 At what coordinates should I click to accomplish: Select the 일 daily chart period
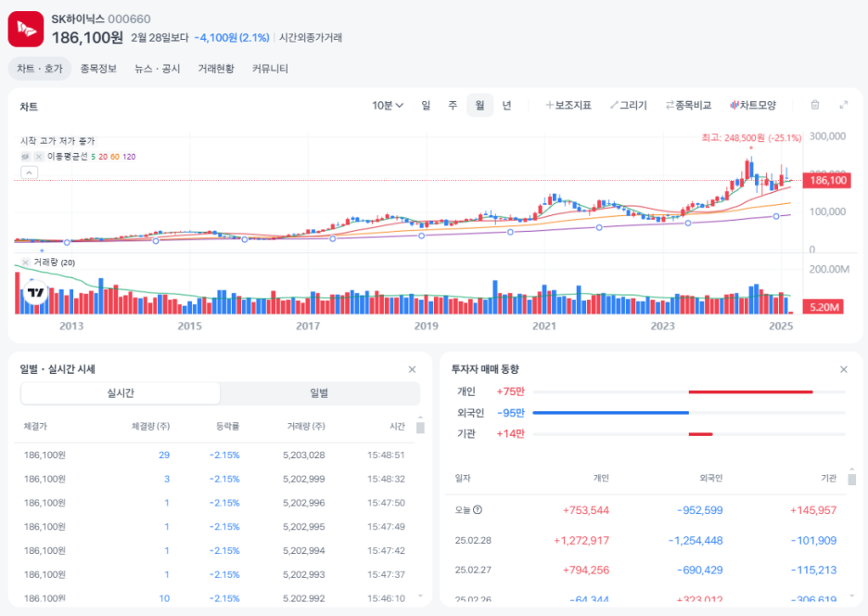pos(426,105)
